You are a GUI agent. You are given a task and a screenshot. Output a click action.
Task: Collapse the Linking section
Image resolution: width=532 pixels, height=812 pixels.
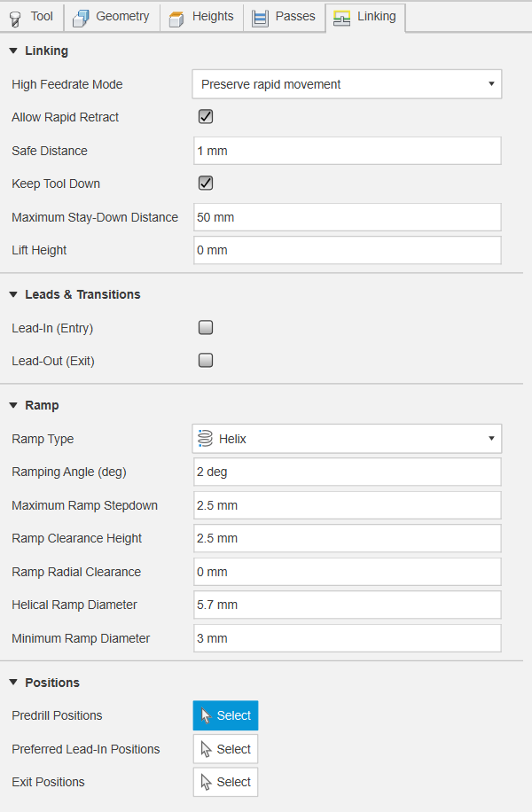pos(13,51)
